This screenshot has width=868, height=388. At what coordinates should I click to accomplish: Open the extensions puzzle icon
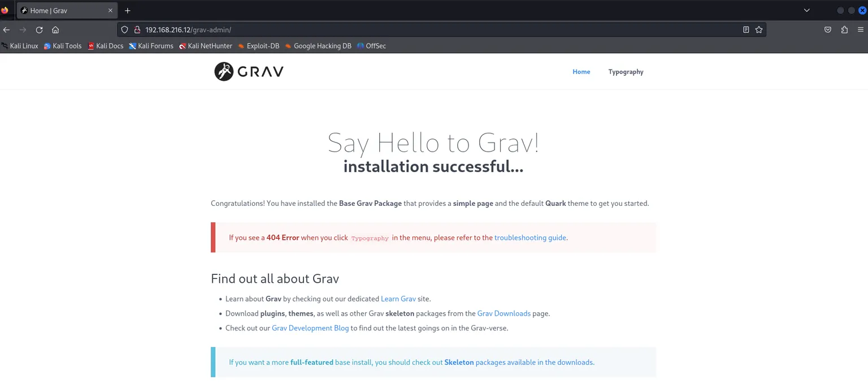point(844,30)
